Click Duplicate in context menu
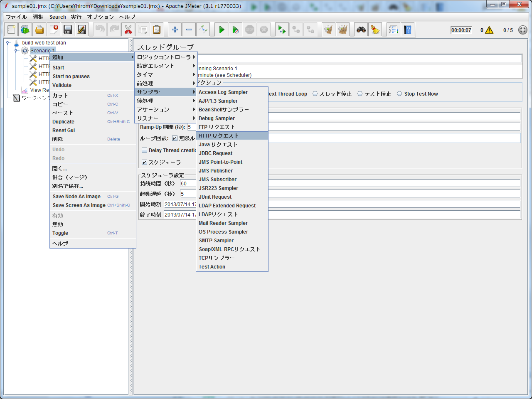532x399 pixels. click(93, 121)
